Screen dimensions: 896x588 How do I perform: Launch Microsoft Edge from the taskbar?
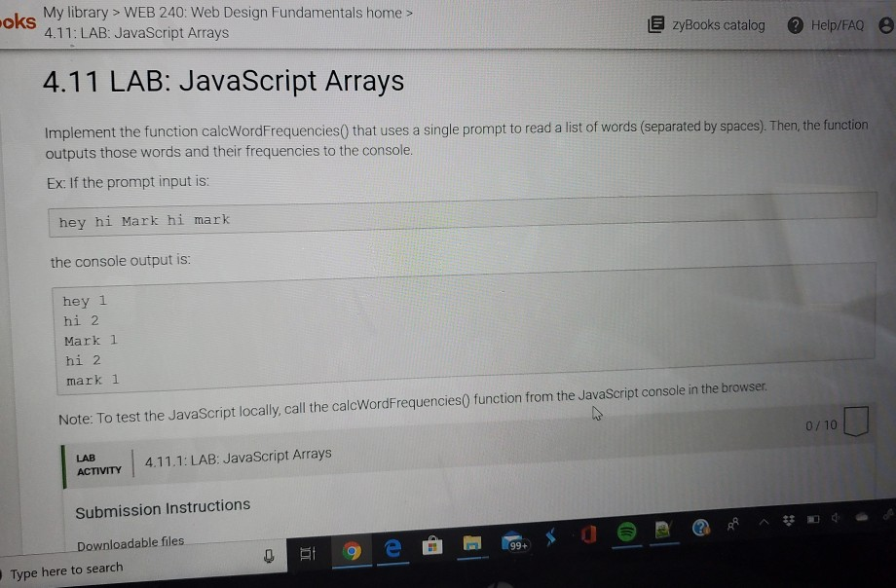[x=392, y=549]
